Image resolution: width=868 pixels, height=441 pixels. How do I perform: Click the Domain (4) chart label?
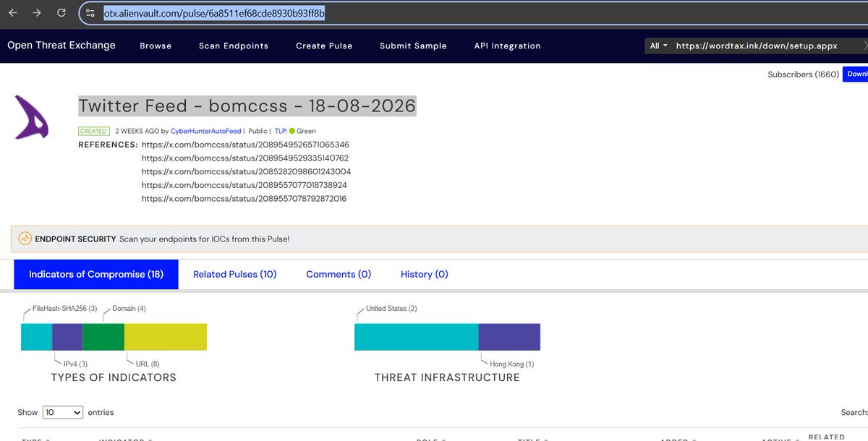(x=129, y=309)
